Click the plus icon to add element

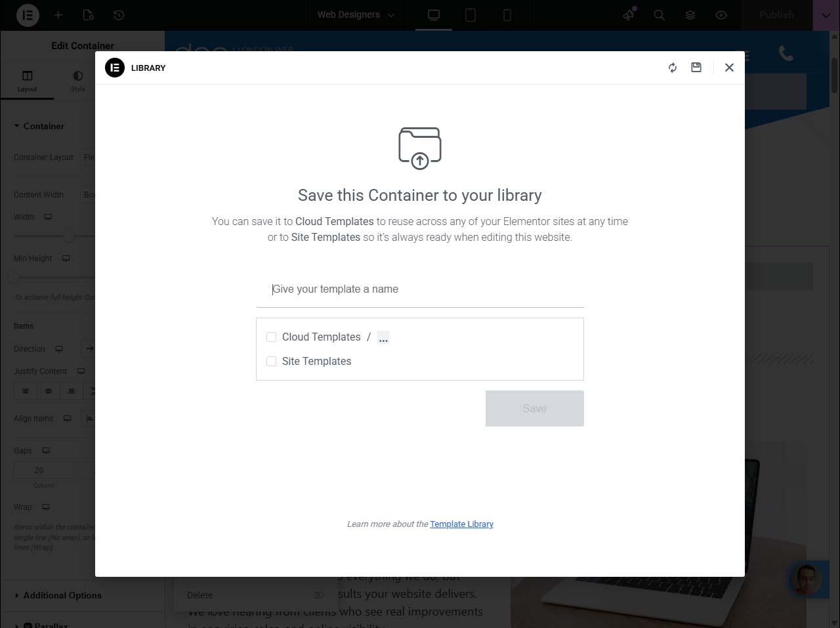(x=58, y=15)
